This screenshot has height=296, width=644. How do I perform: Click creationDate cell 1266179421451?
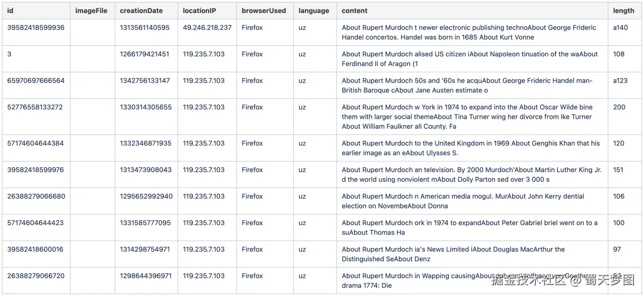[x=144, y=54]
